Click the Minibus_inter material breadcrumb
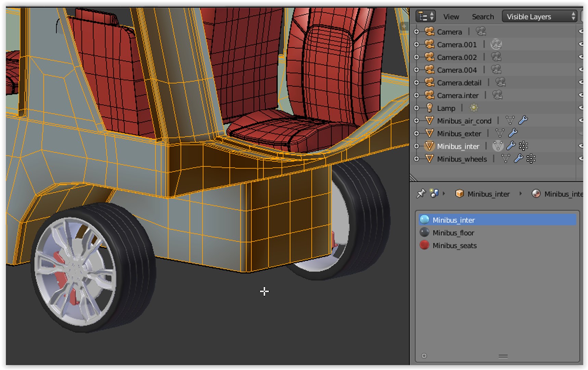Screen dimensions: 588x370 pyautogui.click(x=557, y=194)
